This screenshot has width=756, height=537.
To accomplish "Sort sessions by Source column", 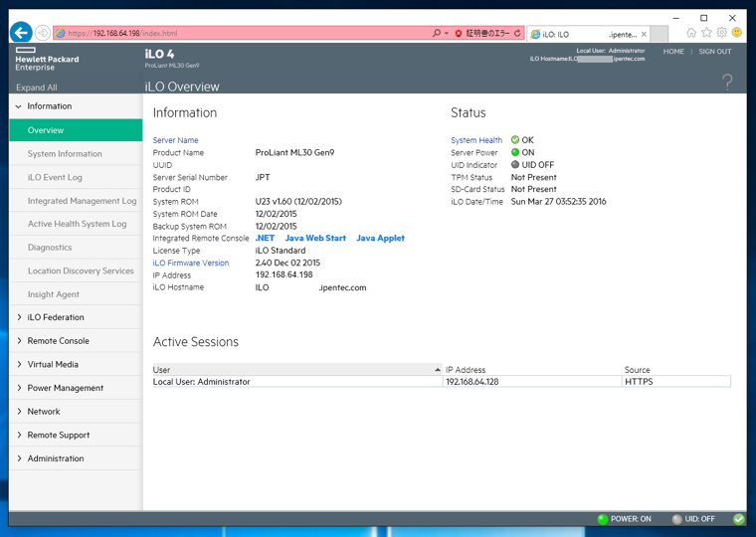I will [676, 370].
